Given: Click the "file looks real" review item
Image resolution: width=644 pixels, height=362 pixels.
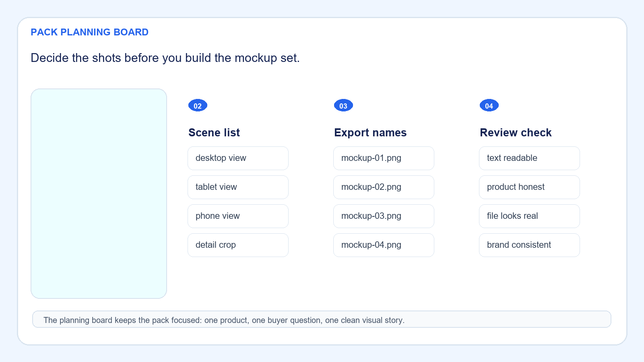Looking at the screenshot, I should point(529,216).
